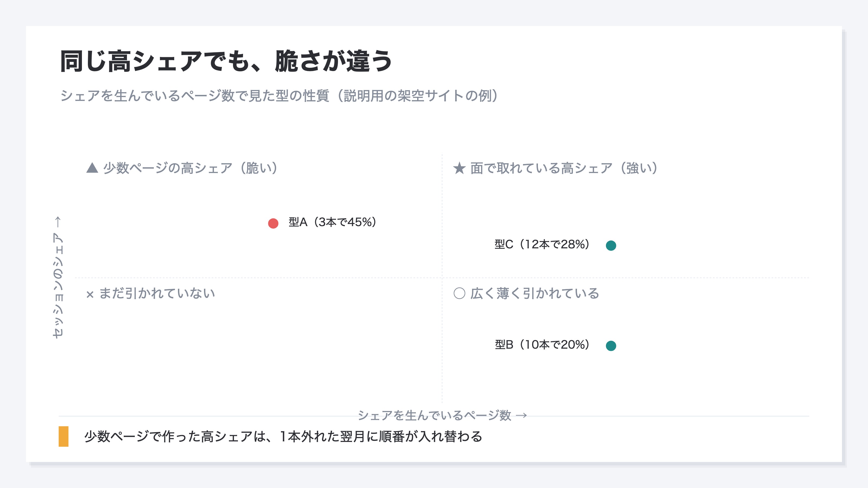Click the circle icon before 広く薄く引かれている

coord(459,293)
